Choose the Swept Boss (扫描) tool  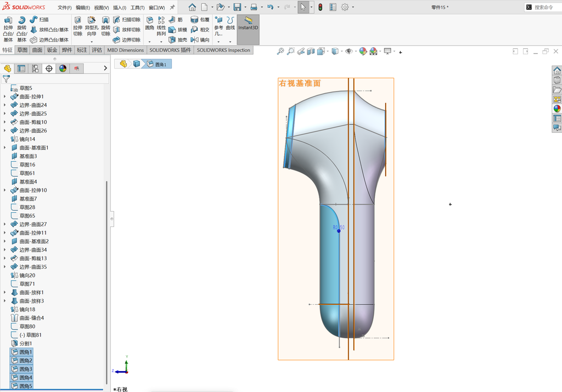[x=40, y=19]
